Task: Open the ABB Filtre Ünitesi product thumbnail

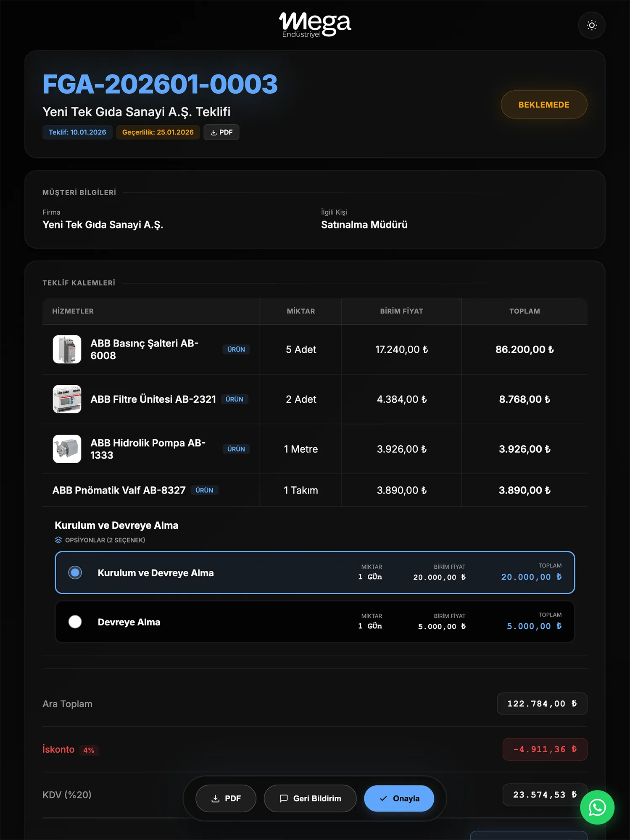Action: point(67,399)
